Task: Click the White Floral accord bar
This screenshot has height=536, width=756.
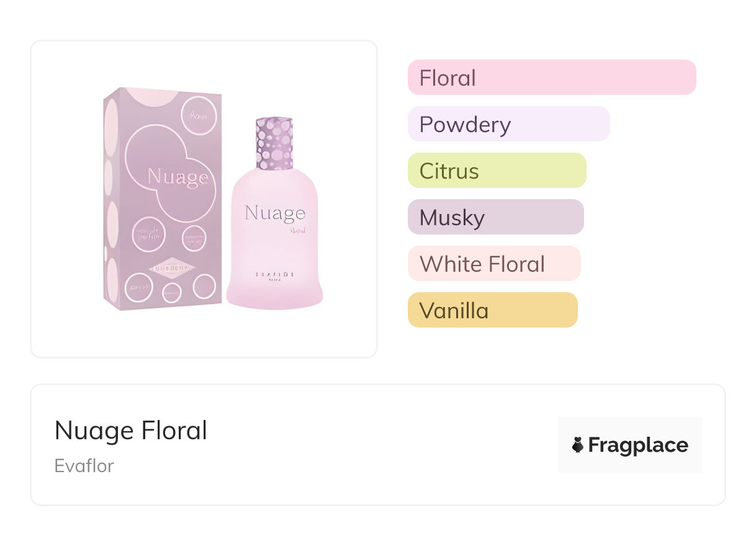Action: click(x=493, y=264)
